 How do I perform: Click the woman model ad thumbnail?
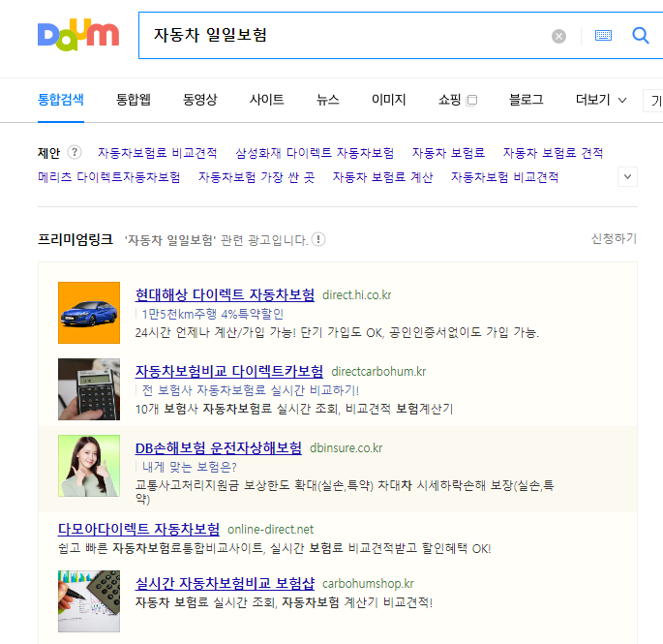[89, 466]
